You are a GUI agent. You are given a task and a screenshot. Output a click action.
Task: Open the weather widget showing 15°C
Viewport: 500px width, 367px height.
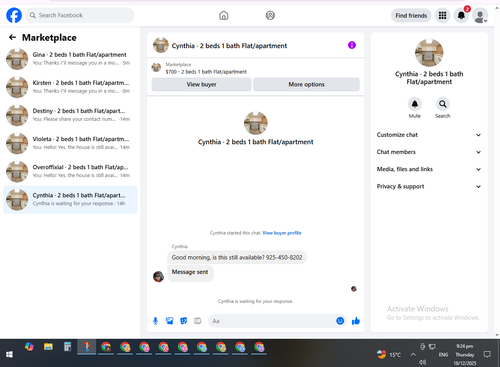tap(389, 354)
